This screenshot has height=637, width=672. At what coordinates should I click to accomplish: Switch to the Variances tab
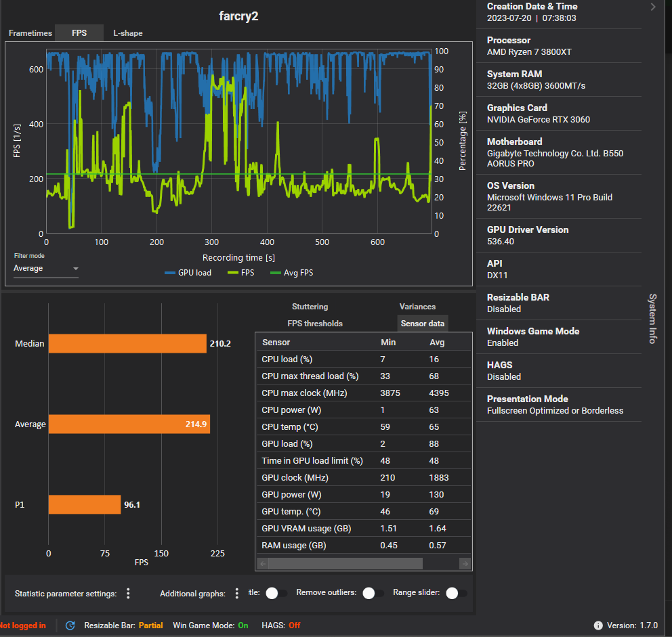coord(417,307)
